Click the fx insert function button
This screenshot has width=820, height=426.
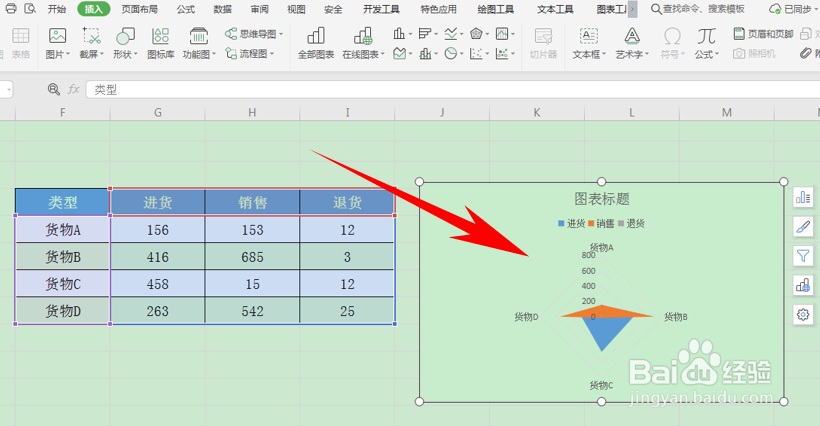(x=74, y=89)
